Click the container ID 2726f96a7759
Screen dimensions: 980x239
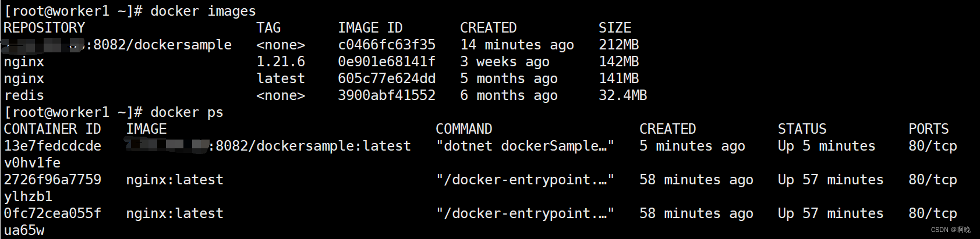pos(52,180)
